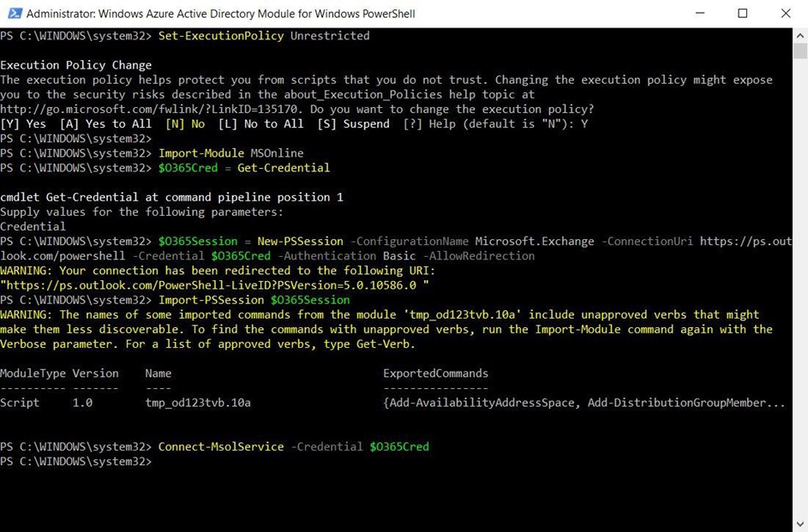The height and width of the screenshot is (532, 808).
Task: Minimize the PowerShell window
Action: point(700,14)
